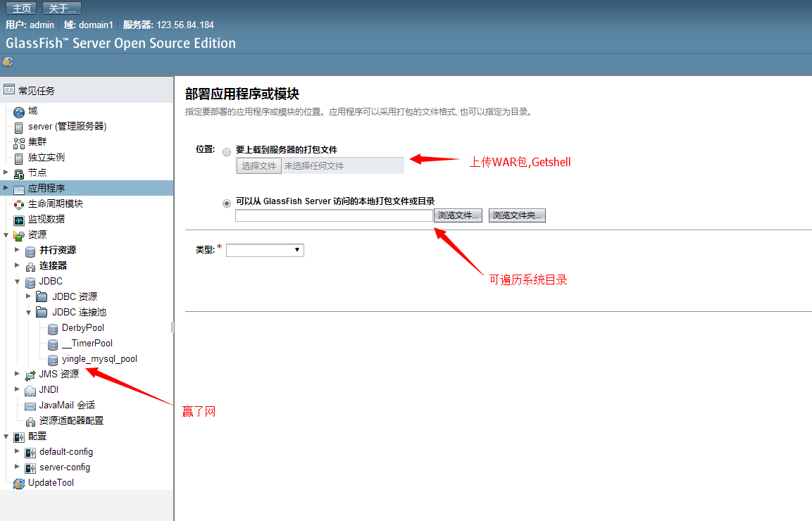Open the 监视数据 tree item
The width and height of the screenshot is (812, 521).
click(x=46, y=219)
